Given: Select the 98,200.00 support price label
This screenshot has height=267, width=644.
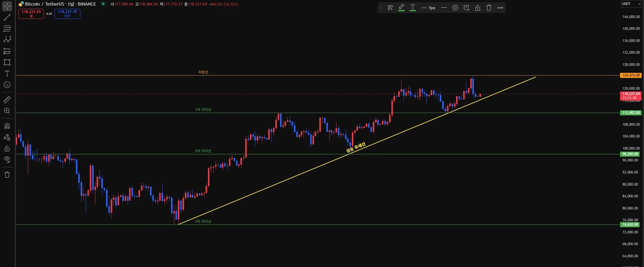Looking at the screenshot, I should click(x=630, y=154).
